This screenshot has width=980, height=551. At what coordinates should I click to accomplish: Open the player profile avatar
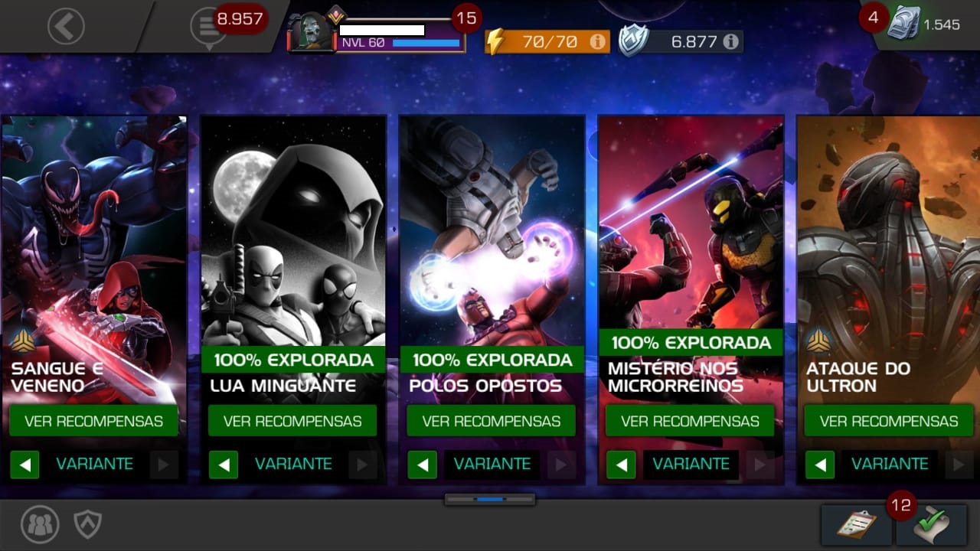tap(311, 32)
